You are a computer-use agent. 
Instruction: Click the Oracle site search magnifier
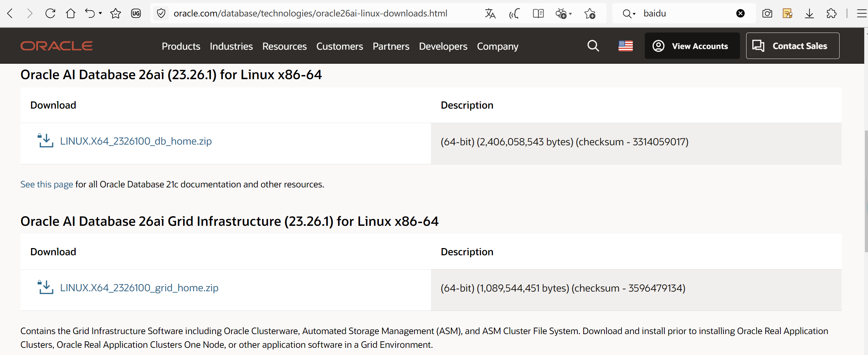coord(593,46)
